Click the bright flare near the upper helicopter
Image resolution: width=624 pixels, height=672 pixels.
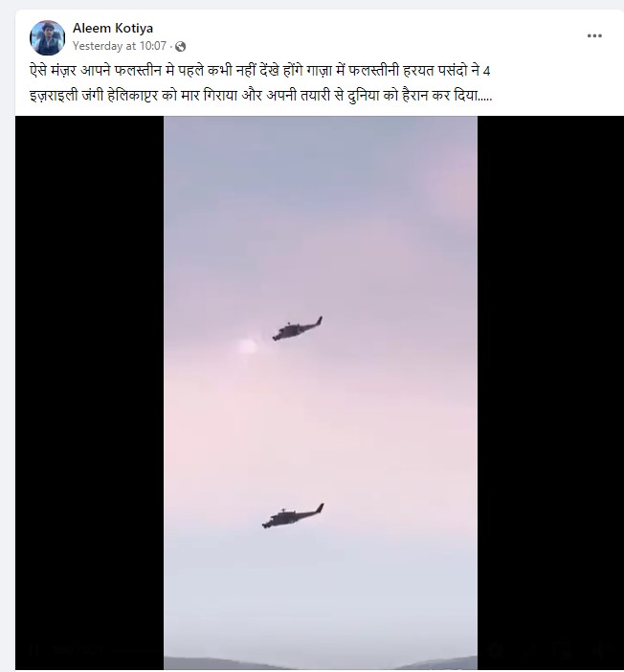[x=248, y=346]
